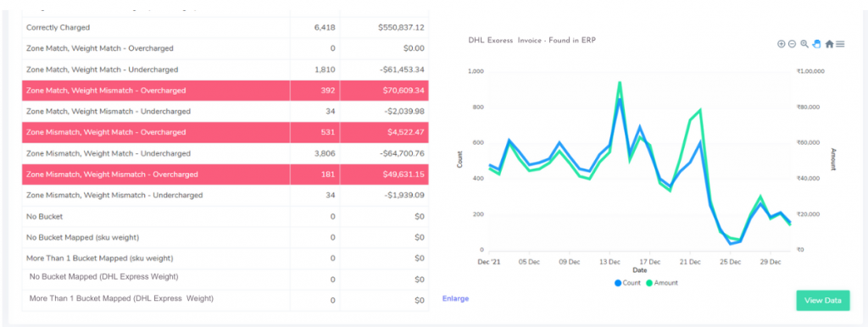Select Zone Match, Weight Mismatch - Overcharged row
The image size is (868, 327).
225,90
